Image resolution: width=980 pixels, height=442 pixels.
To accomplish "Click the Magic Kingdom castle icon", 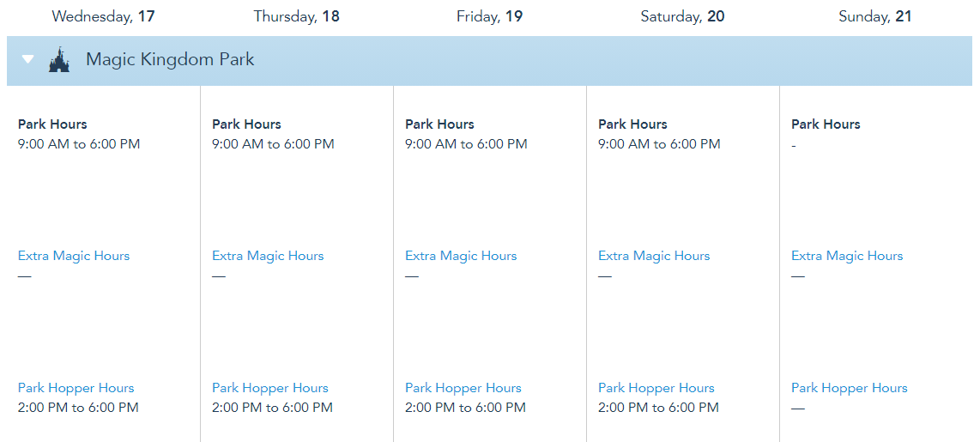I will point(59,61).
